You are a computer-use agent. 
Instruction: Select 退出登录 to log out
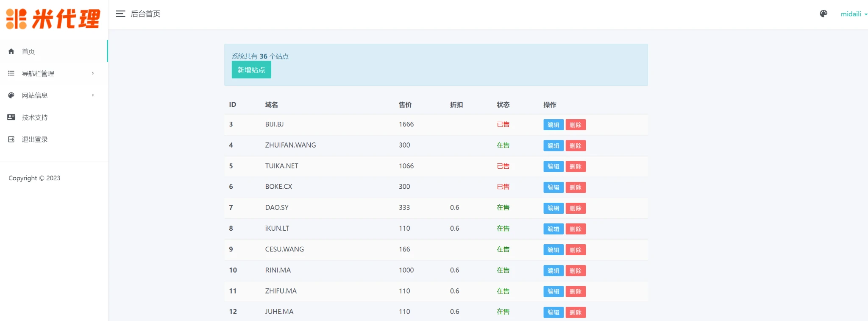[35, 140]
